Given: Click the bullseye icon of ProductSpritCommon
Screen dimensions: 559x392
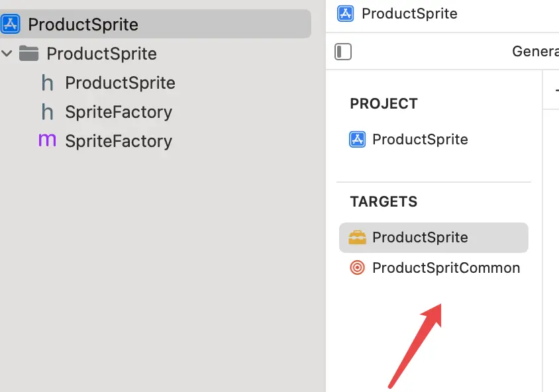Looking at the screenshot, I should (x=358, y=268).
